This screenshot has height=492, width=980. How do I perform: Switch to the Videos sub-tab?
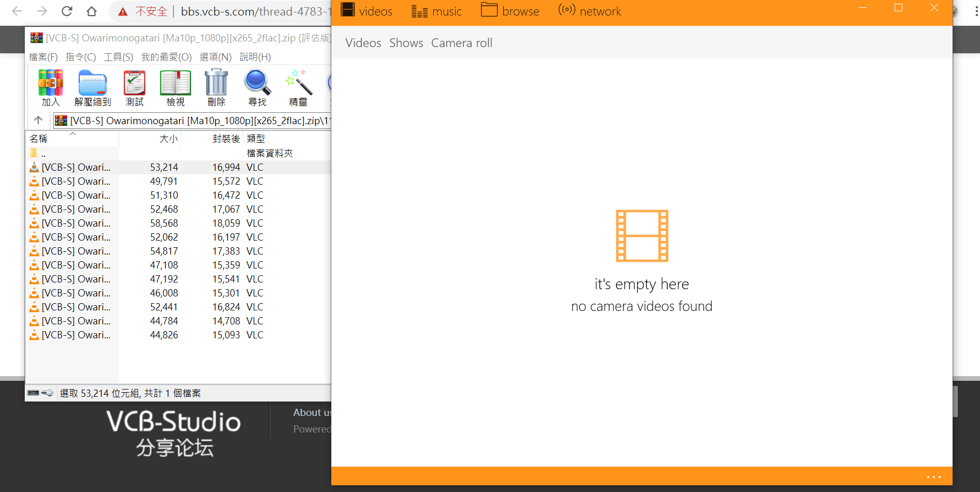click(x=363, y=43)
